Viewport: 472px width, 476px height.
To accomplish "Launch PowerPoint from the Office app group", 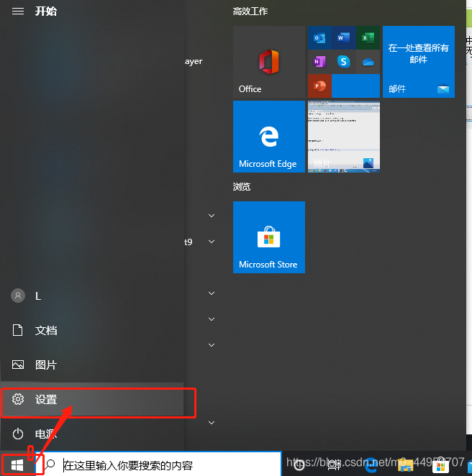I will [x=319, y=86].
